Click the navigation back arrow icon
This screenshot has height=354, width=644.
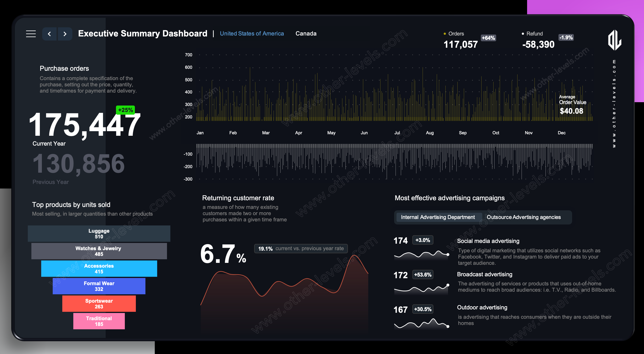[50, 34]
